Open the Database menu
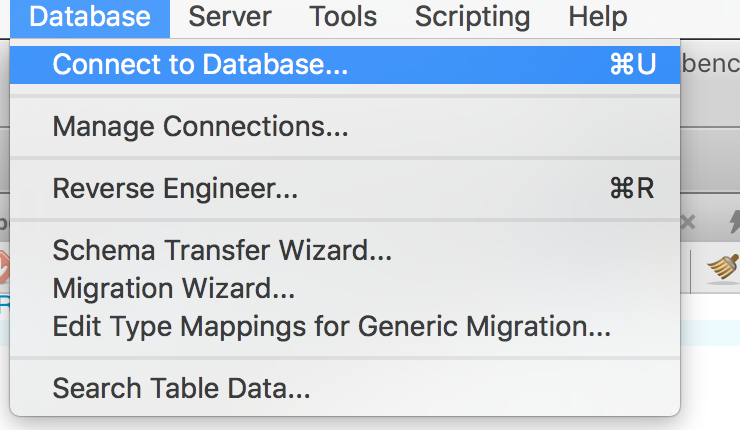Image resolution: width=740 pixels, height=430 pixels. pos(90,17)
